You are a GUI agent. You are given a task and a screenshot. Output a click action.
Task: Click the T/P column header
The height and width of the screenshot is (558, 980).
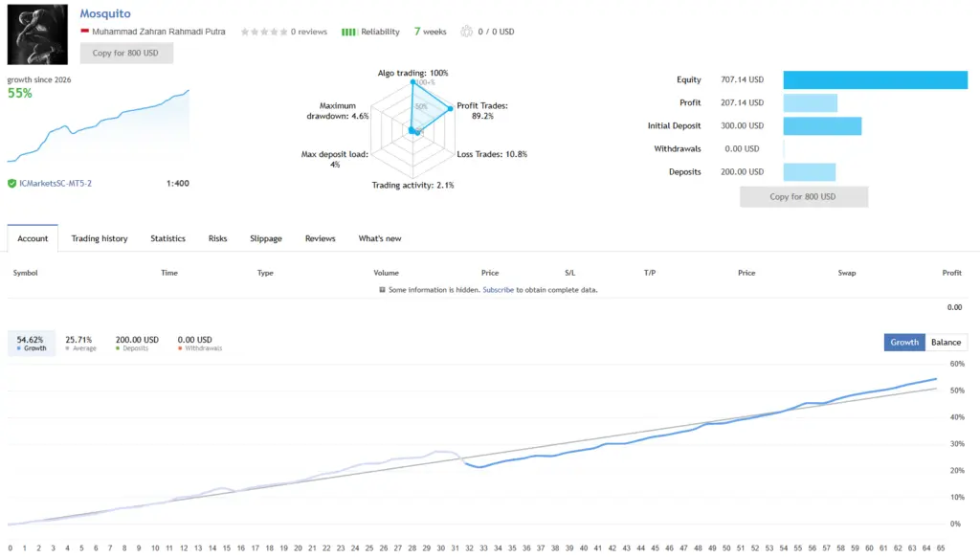pyautogui.click(x=650, y=273)
